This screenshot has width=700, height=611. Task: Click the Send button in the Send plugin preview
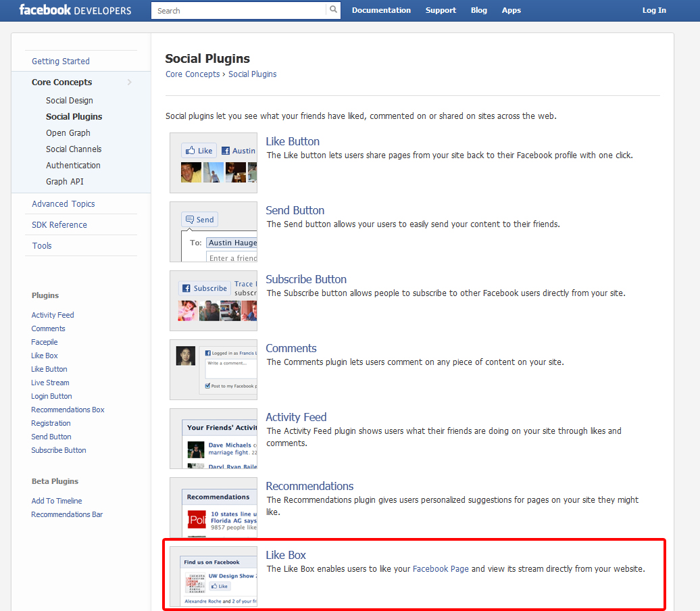[199, 219]
